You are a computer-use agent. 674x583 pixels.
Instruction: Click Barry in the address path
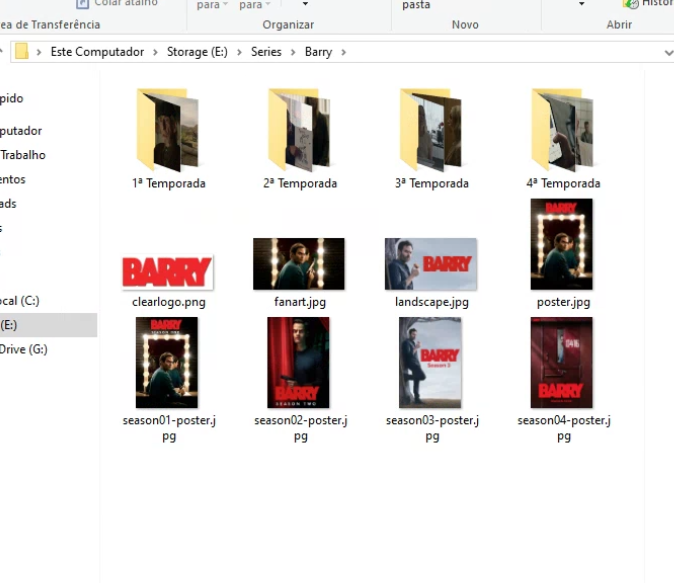[x=319, y=52]
